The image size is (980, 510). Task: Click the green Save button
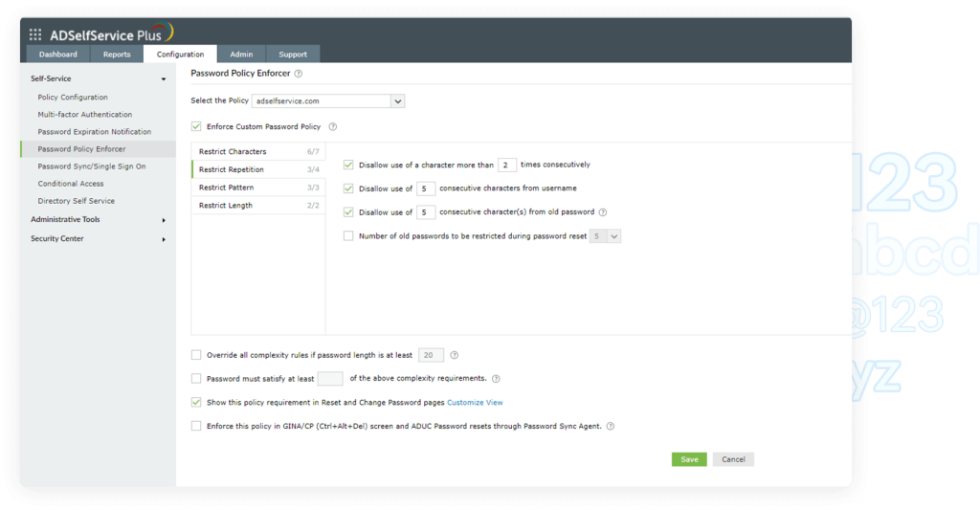689,459
